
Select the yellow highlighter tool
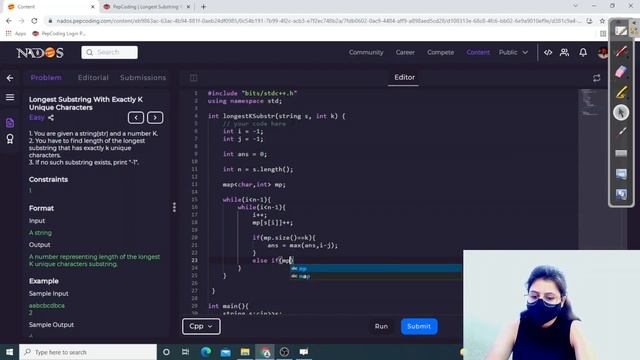coord(621,92)
